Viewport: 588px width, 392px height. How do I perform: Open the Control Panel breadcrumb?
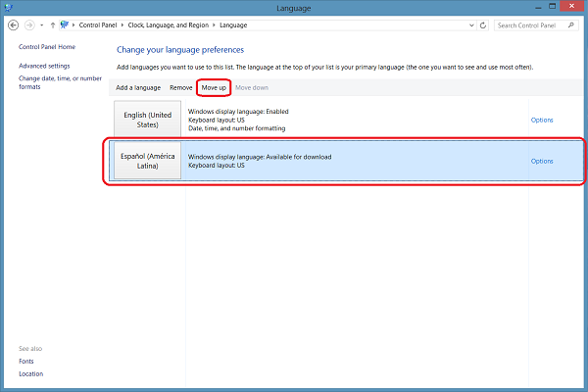[98, 25]
